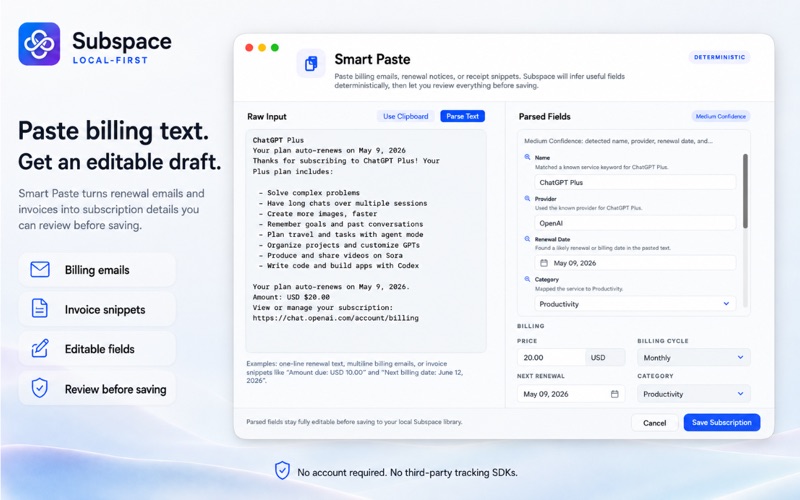Viewport: 800px width, 500px height.
Task: Click the "Parsed Fields" heading
Action: coord(544,116)
